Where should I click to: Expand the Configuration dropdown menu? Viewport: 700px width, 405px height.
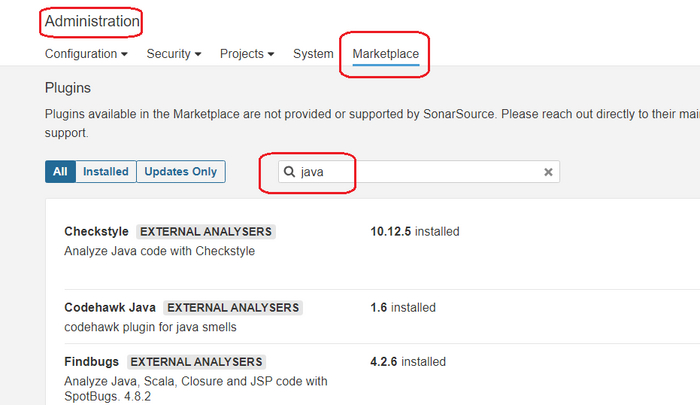click(x=86, y=54)
